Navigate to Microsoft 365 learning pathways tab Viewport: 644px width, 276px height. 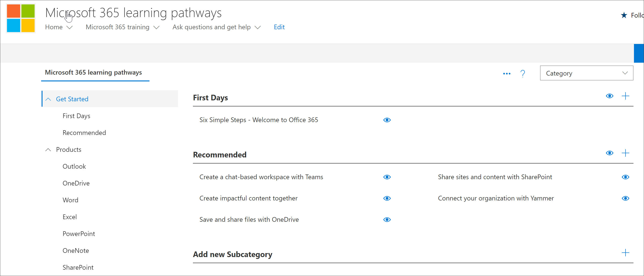coord(94,73)
